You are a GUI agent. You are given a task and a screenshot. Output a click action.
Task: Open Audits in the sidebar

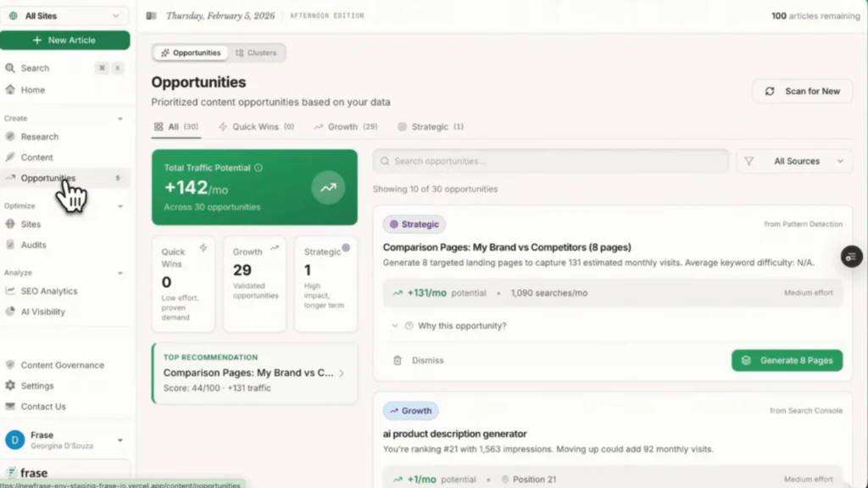pos(35,245)
